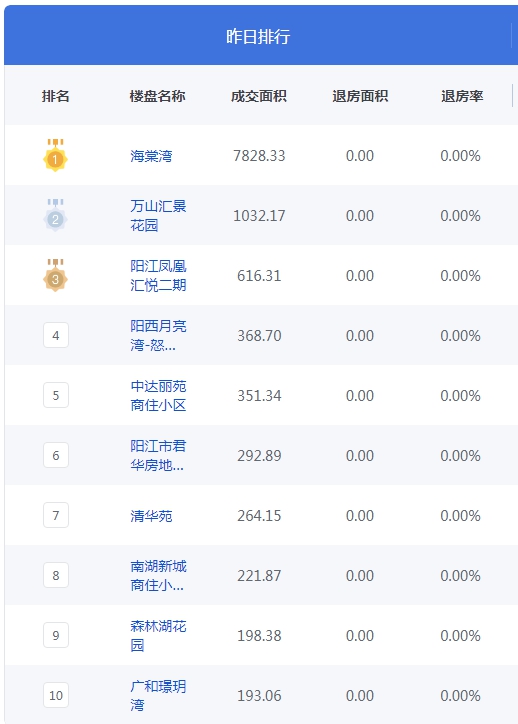The height and width of the screenshot is (724, 518).
Task: Open the 万山汇景花园 property link
Action: click(158, 216)
